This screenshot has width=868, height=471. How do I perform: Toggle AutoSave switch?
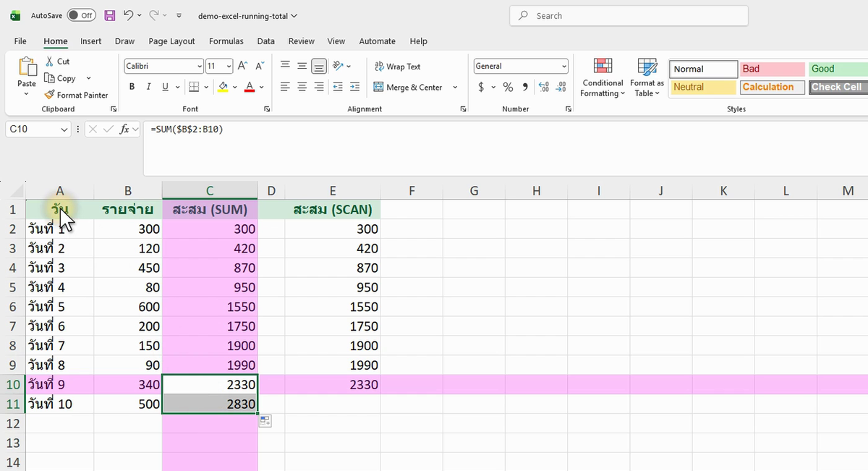point(81,15)
